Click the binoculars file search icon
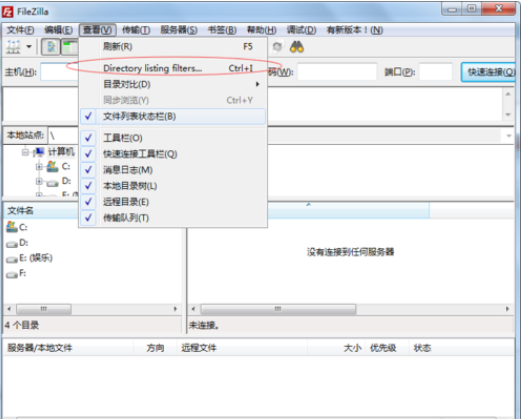This screenshot has height=419, width=532. tap(297, 47)
